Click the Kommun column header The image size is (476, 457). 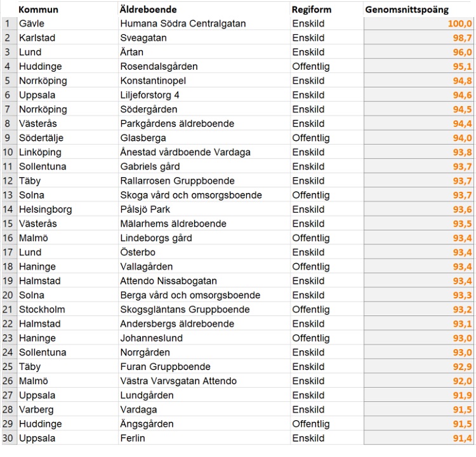(x=38, y=10)
